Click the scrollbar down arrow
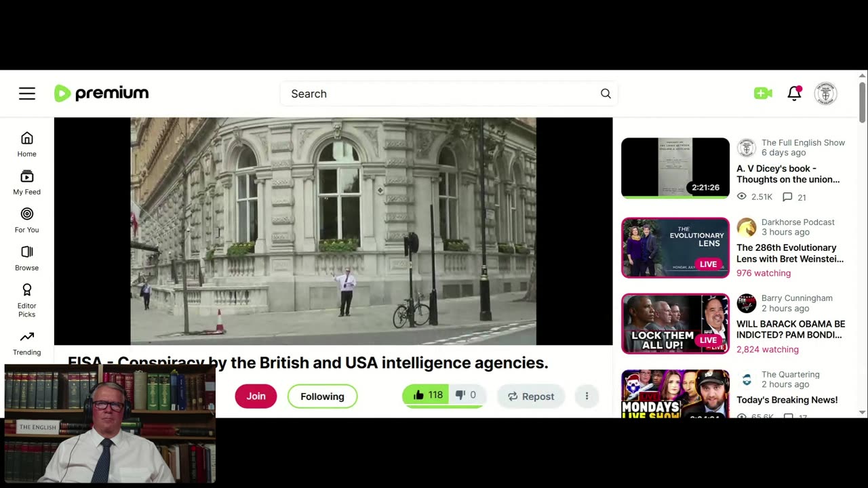 pos(863,412)
